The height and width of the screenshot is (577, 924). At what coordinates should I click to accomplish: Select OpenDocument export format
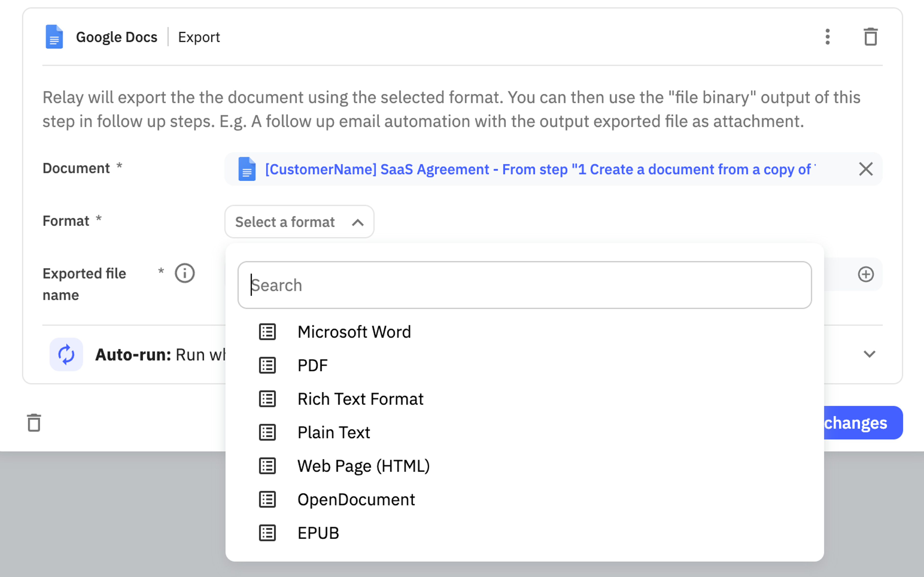pyautogui.click(x=356, y=500)
